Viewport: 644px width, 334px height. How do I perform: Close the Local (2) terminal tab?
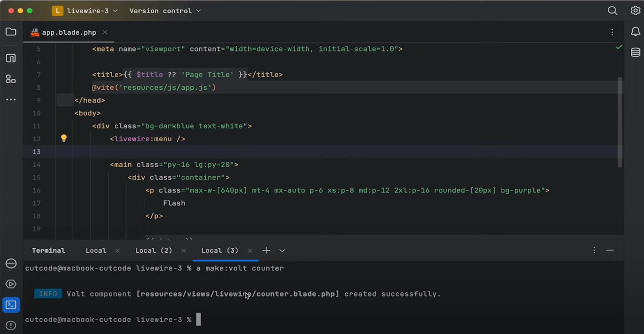184,251
